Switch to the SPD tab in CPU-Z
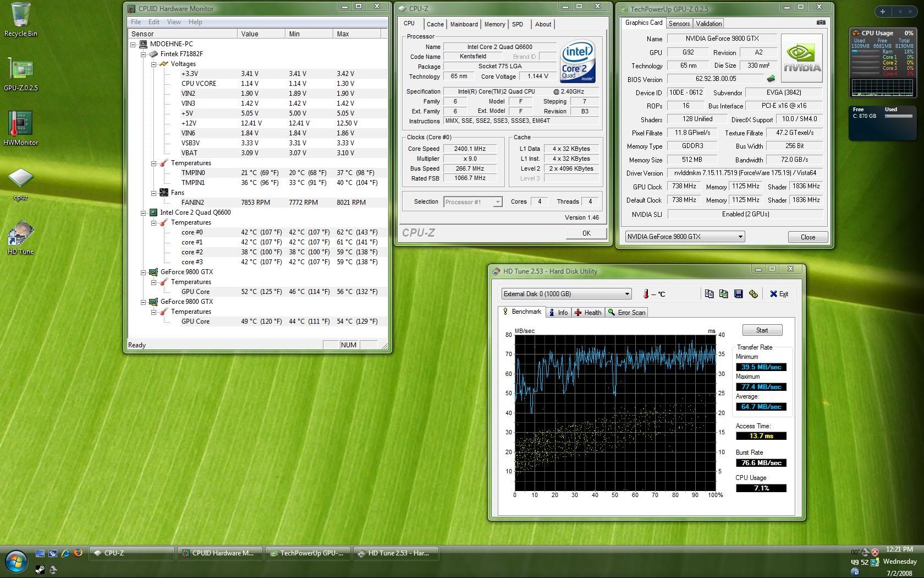 (518, 24)
